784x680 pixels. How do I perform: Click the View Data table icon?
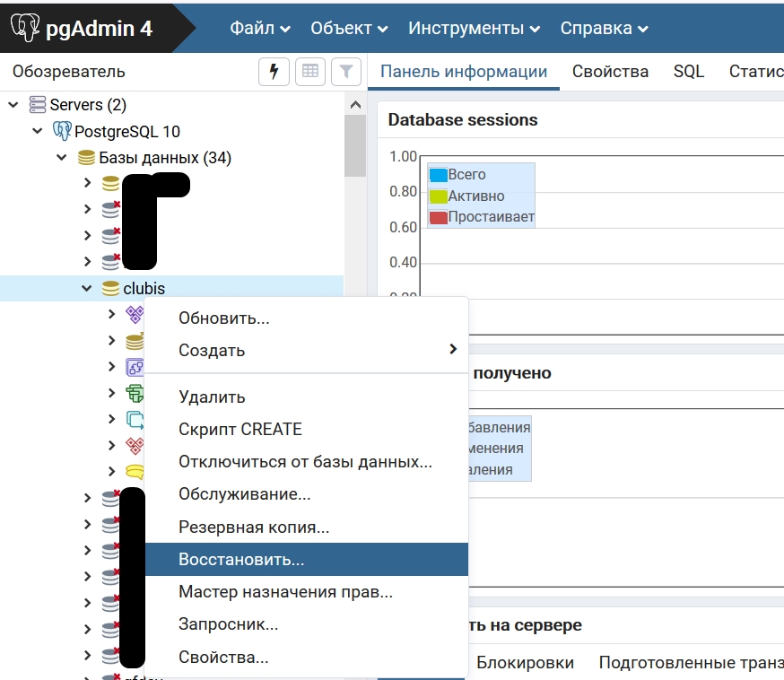(310, 72)
